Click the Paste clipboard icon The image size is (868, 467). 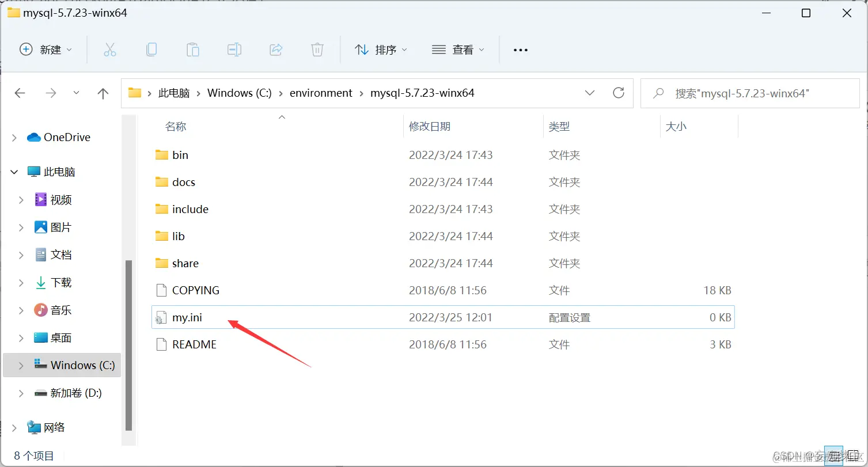[193, 50]
